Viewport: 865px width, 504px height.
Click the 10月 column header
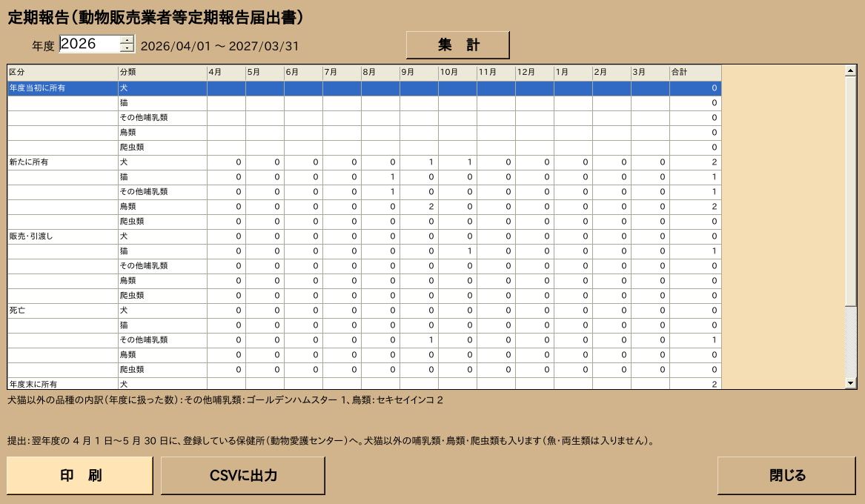point(458,72)
